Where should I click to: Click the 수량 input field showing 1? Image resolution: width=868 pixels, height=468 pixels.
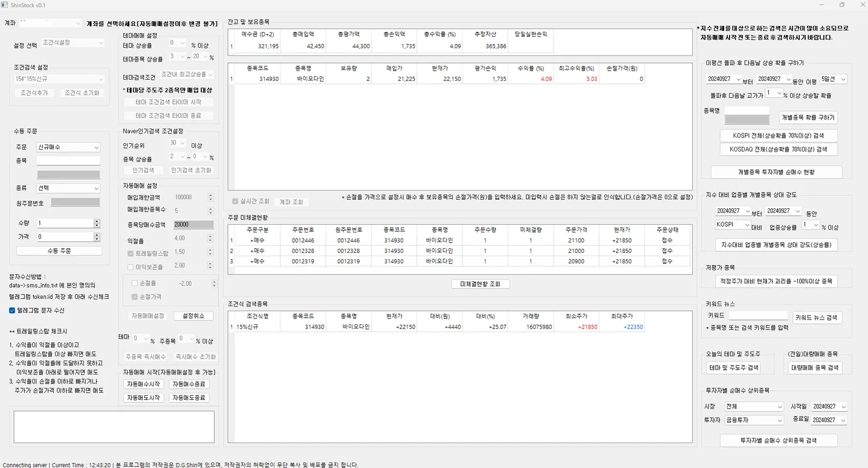click(65, 223)
